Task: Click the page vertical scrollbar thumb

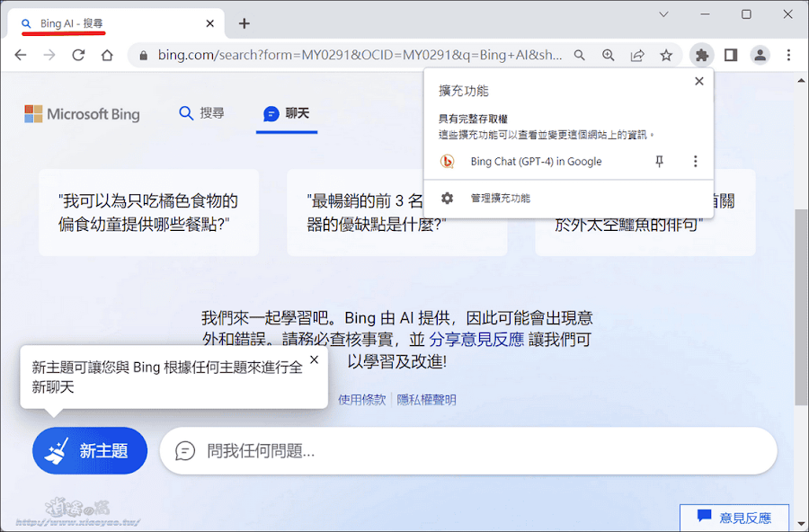Action: [801, 307]
